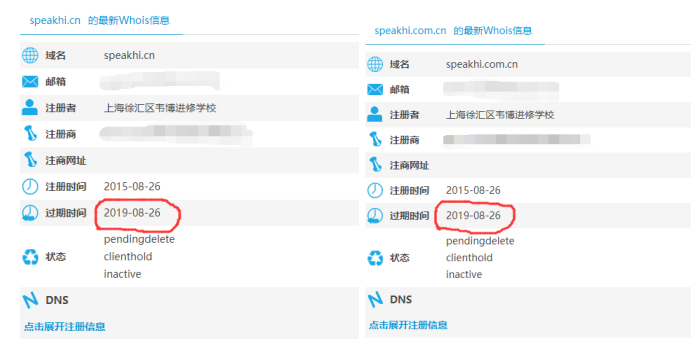Click the 注册商 icon in speakhi.com.cn panel
The height and width of the screenshot is (360, 691).
[x=375, y=140]
